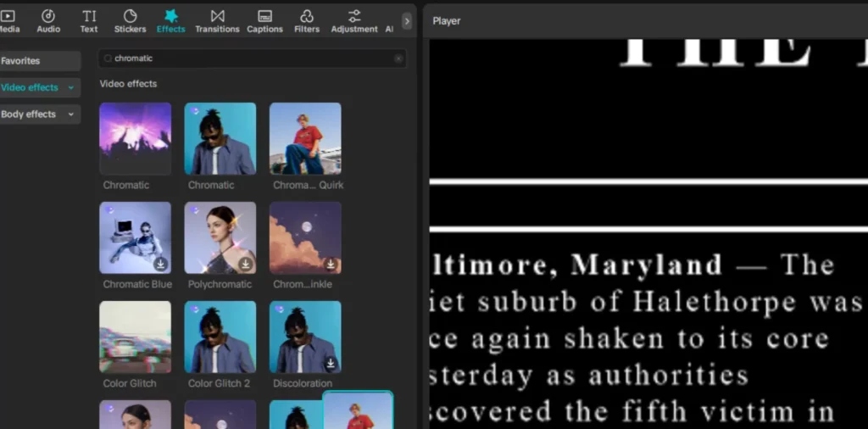Select the Body effects category
This screenshot has height=429, width=868.
pos(40,114)
